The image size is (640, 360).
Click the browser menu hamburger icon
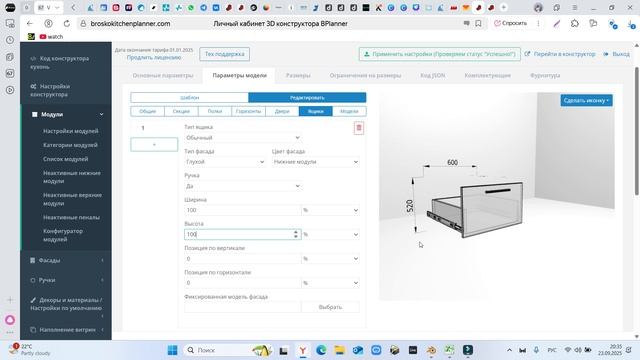pos(575,7)
